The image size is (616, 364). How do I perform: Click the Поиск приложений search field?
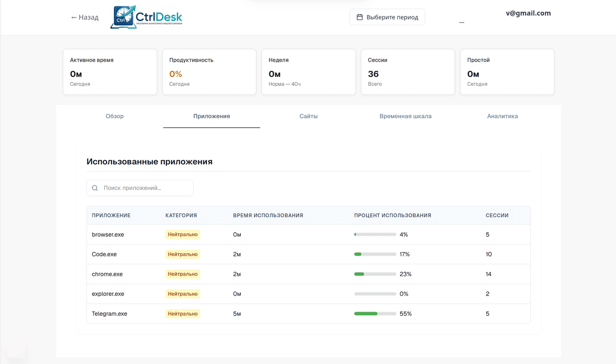tap(144, 188)
